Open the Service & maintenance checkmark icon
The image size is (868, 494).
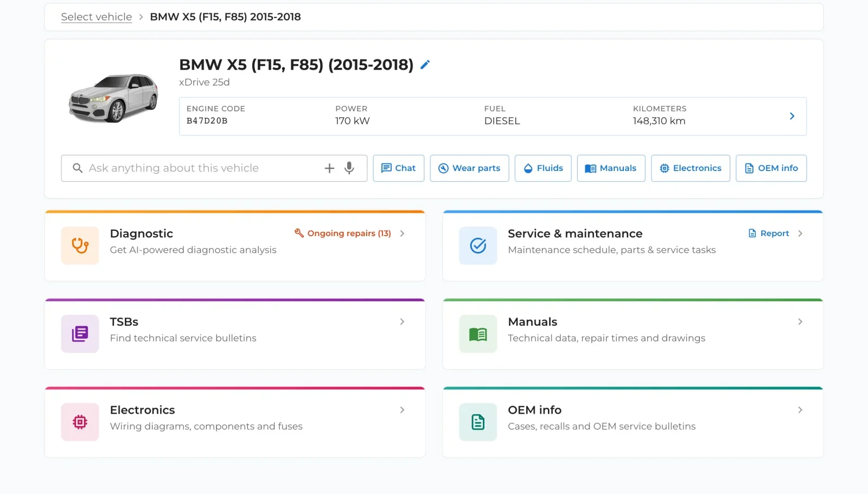point(478,246)
